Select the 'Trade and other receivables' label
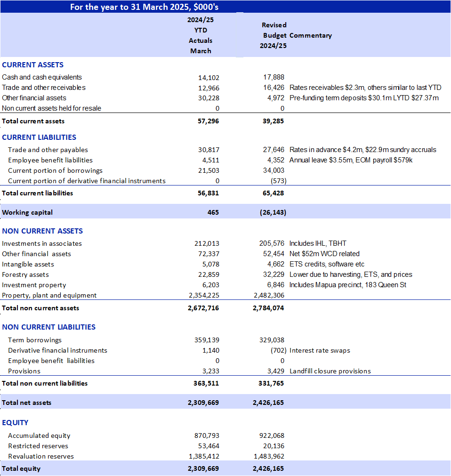This screenshot has height=476, width=451. pyautogui.click(x=44, y=88)
